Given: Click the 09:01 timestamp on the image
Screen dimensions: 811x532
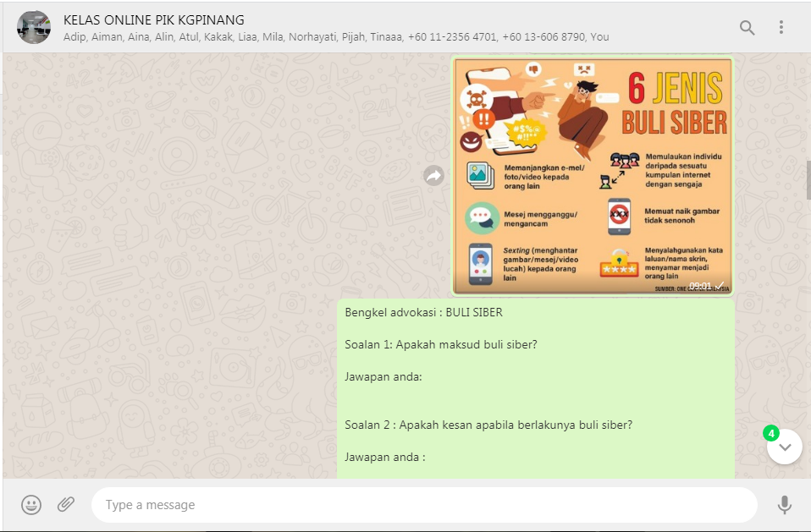Looking at the screenshot, I should coord(700,286).
